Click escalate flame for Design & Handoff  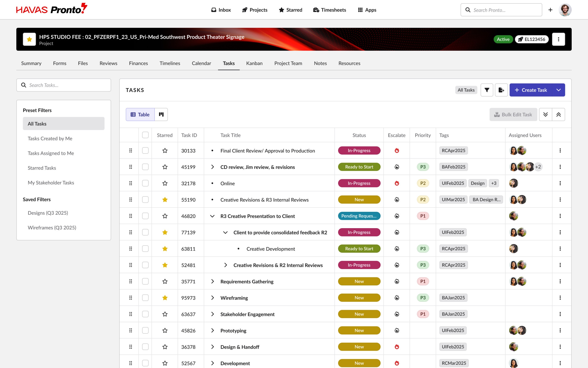coord(396,347)
